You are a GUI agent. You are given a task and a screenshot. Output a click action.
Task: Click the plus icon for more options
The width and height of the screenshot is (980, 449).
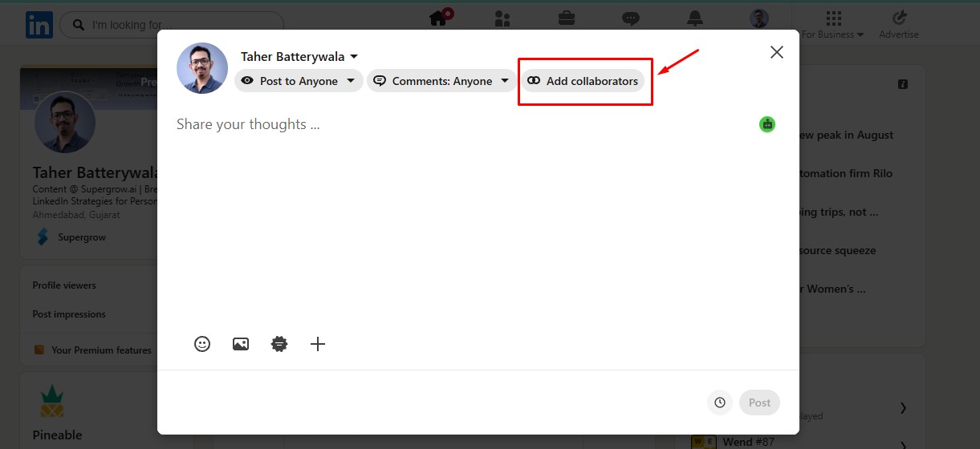[x=318, y=344]
